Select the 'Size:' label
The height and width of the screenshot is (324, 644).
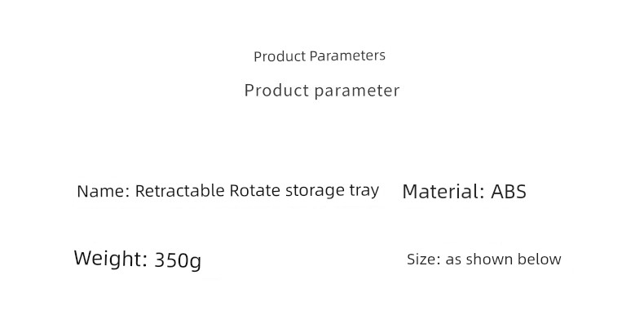coord(424,260)
